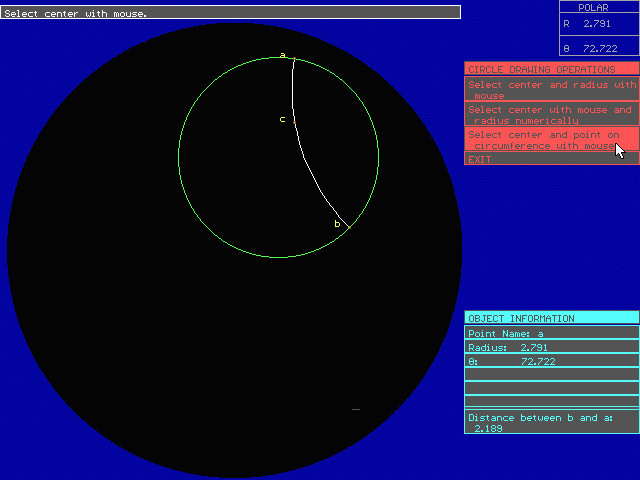Viewport: 640px width, 480px height.
Task: Click the OBJECT INFORMATION header
Action: pyautogui.click(x=552, y=318)
